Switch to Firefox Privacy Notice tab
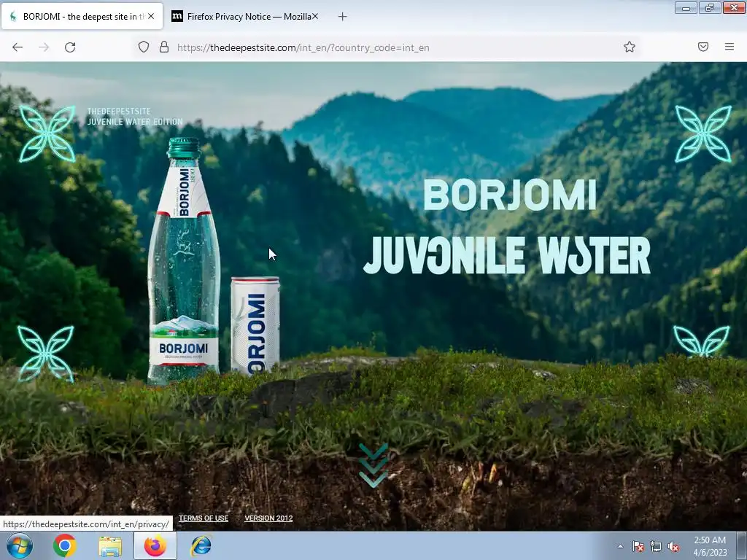Viewport: 747px width, 560px height. point(245,16)
